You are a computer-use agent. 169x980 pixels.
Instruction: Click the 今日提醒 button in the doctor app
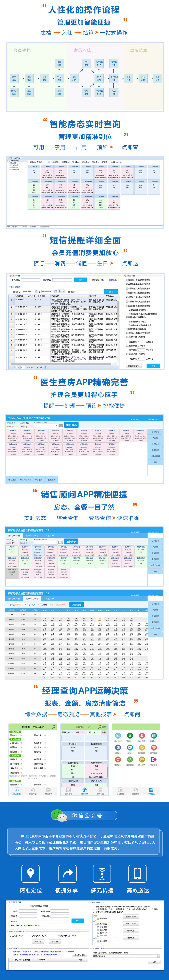tap(13, 480)
